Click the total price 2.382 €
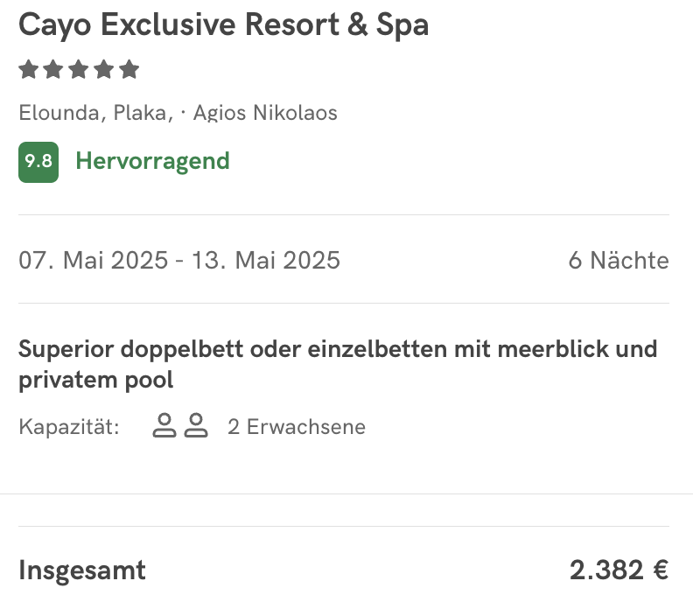The height and width of the screenshot is (616, 693). (619, 570)
